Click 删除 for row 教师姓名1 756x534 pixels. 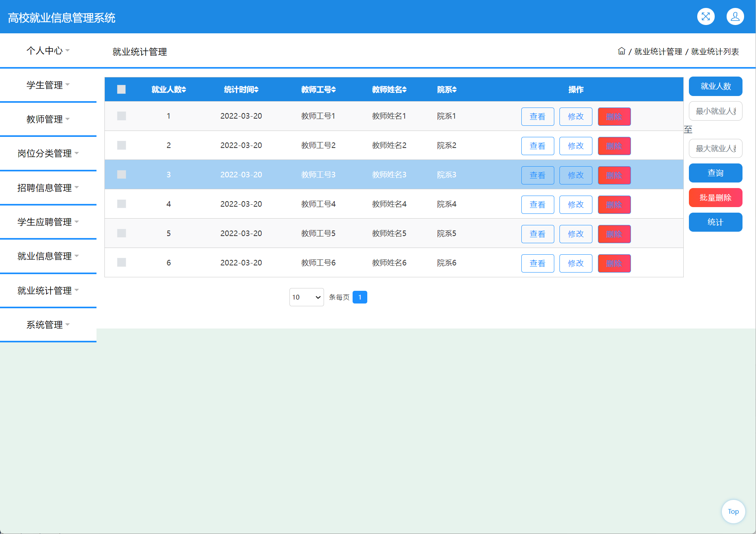pos(614,117)
